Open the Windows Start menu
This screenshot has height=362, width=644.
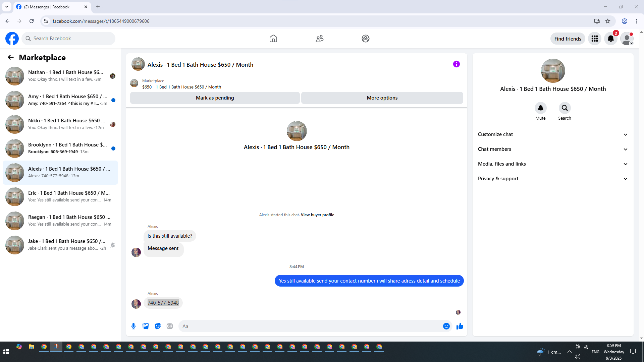tap(6, 352)
